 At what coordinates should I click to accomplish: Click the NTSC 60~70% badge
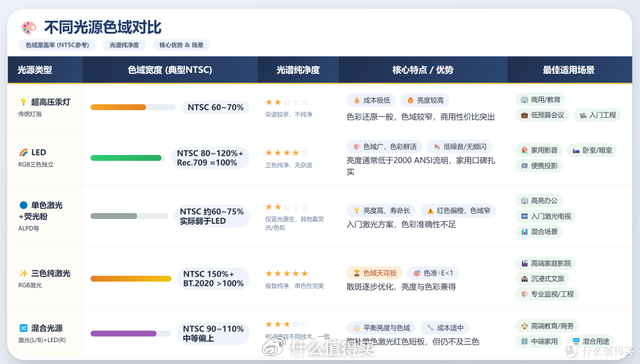pyautogui.click(x=216, y=107)
